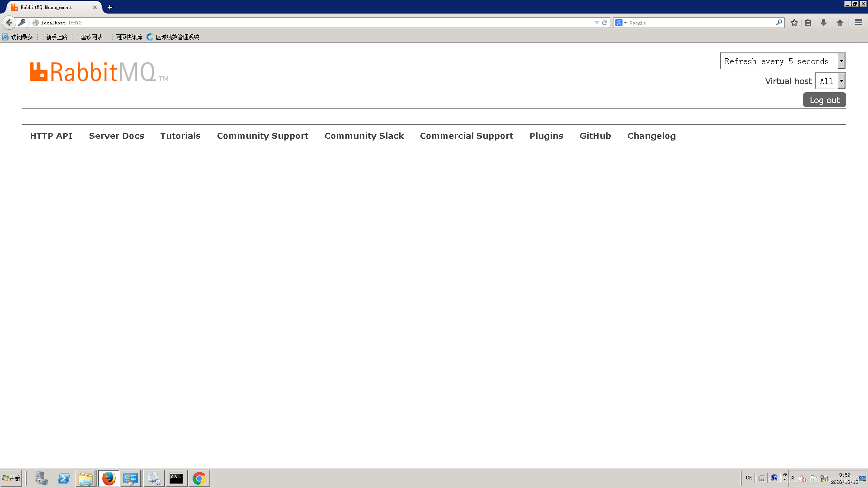Select the RabbitMQ Management tab
The image size is (868, 488).
pyautogui.click(x=50, y=7)
